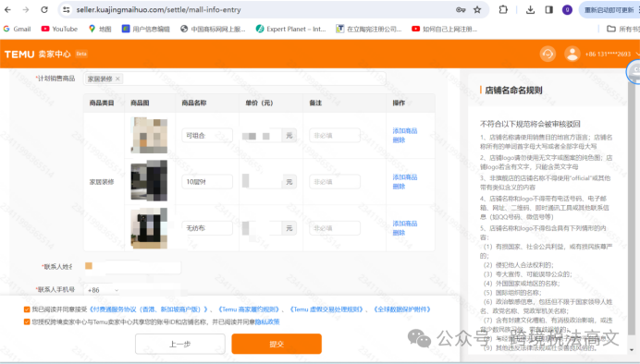Click the browser forward arrow
The height and width of the screenshot is (364, 640).
26,10
